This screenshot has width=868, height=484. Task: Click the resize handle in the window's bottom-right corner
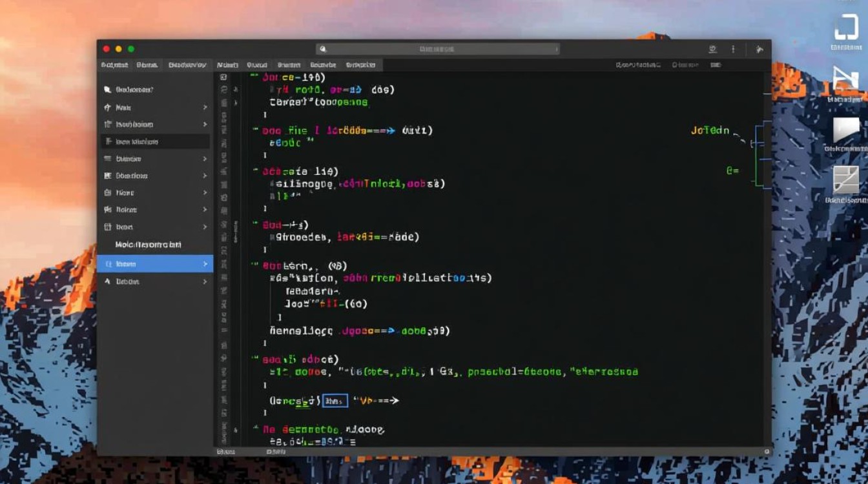click(x=767, y=452)
